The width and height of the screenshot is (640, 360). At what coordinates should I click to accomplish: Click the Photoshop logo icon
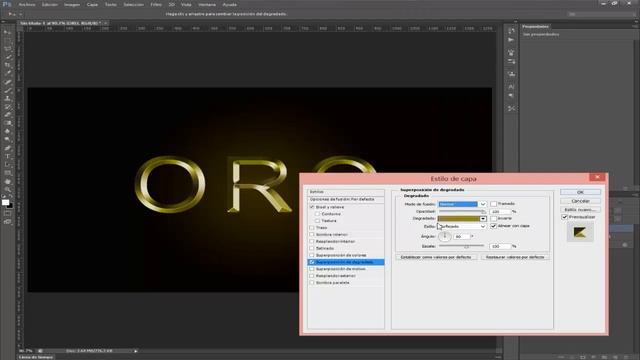[7, 4]
